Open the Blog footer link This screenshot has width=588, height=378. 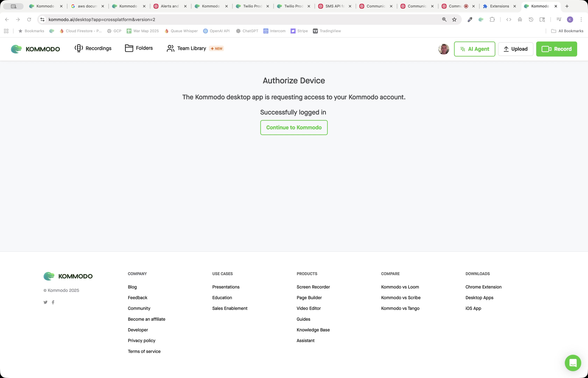pyautogui.click(x=132, y=287)
